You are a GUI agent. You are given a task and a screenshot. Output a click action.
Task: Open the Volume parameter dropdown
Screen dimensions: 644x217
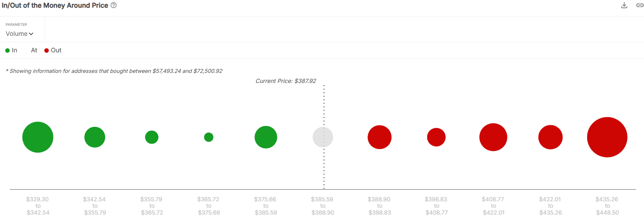click(x=19, y=34)
